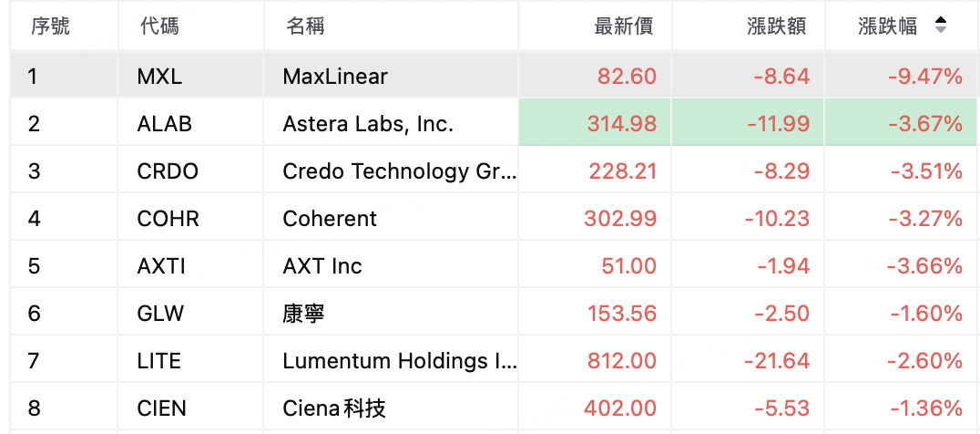The width and height of the screenshot is (980, 434).
Task: Select the AXT Inc row name
Action: [x=322, y=266]
